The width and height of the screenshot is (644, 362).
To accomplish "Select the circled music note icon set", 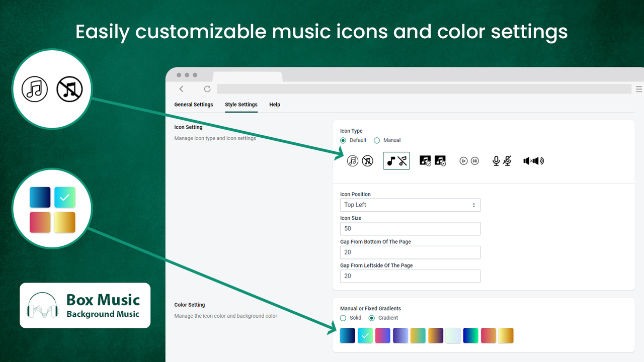I will 360,161.
